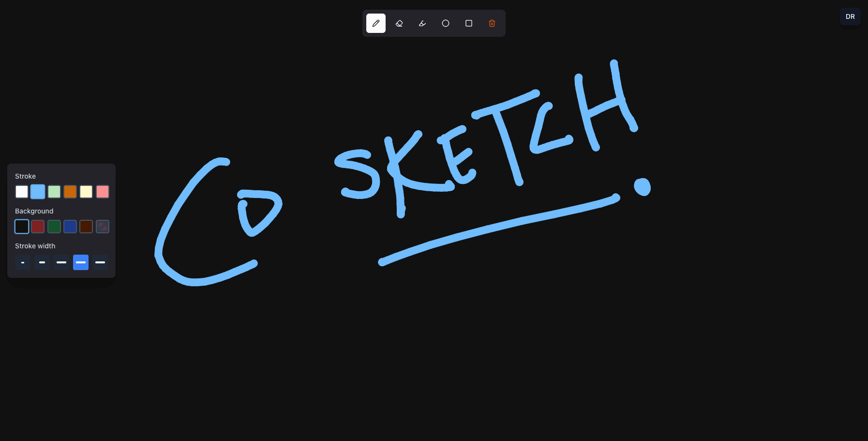Apply the navy blue background color

[70, 226]
